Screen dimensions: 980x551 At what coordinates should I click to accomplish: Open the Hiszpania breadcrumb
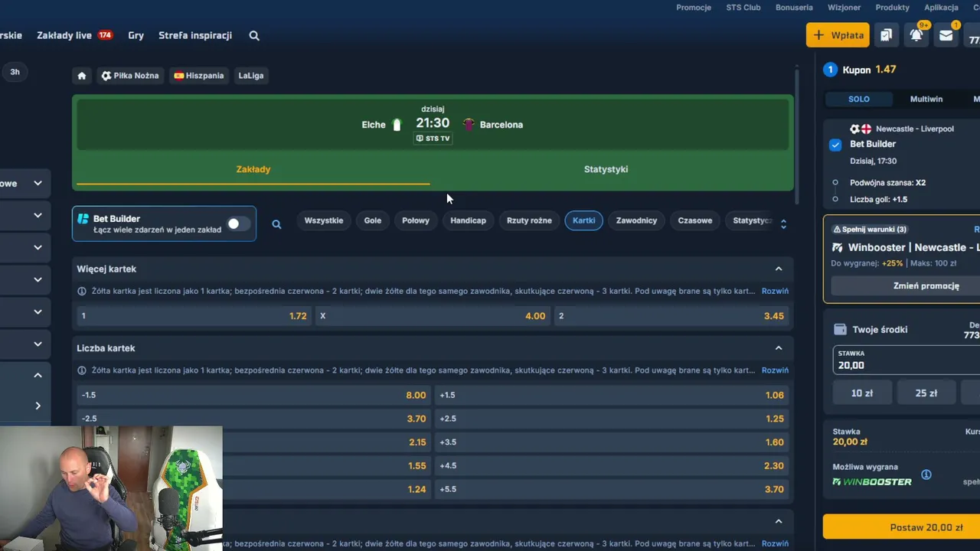click(x=199, y=76)
